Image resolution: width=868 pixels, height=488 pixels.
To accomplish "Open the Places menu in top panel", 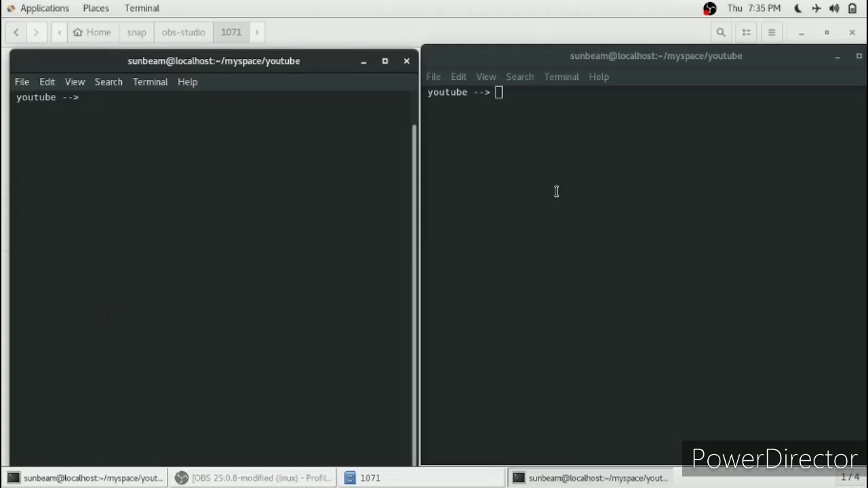I will (x=96, y=8).
